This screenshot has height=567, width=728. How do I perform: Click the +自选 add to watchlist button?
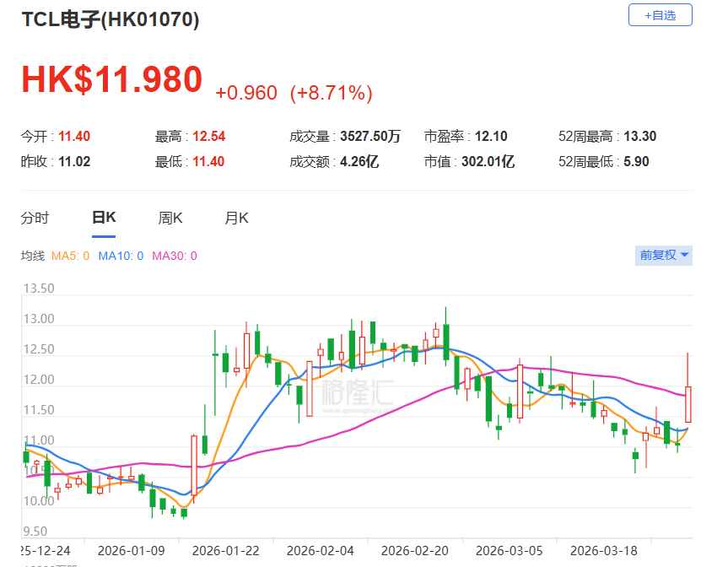660,14
